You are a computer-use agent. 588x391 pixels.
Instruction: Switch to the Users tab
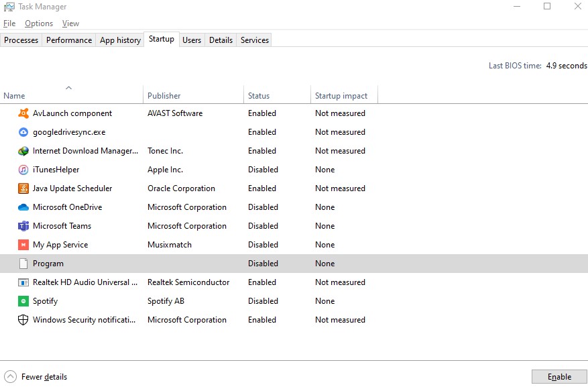pyautogui.click(x=192, y=40)
